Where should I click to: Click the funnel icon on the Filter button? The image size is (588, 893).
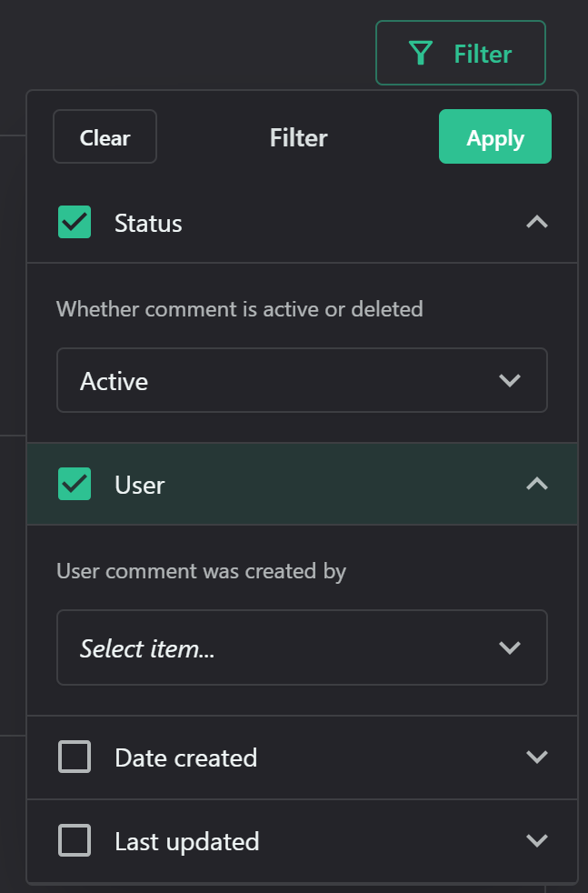[421, 54]
